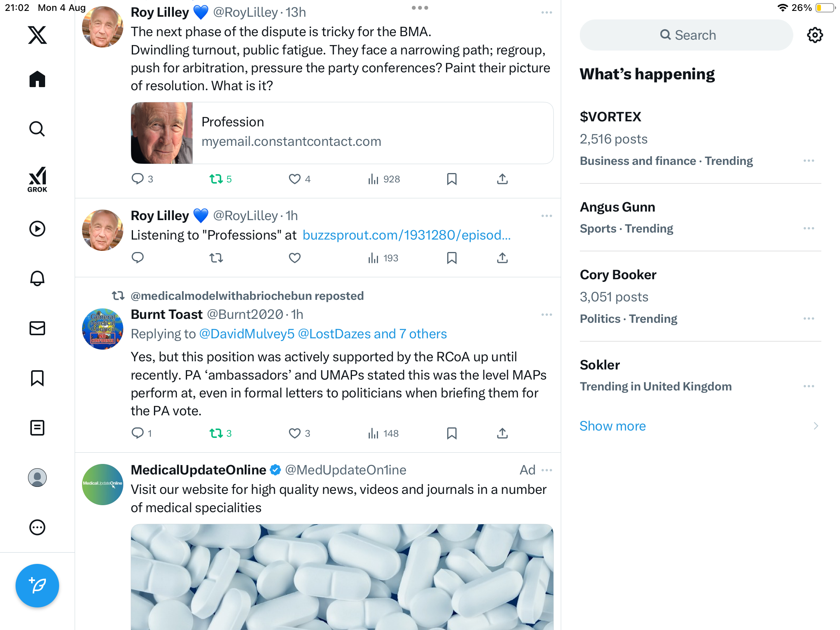The height and width of the screenshot is (630, 840).
Task: Open the Angus Gunn trending topic
Action: (x=617, y=207)
